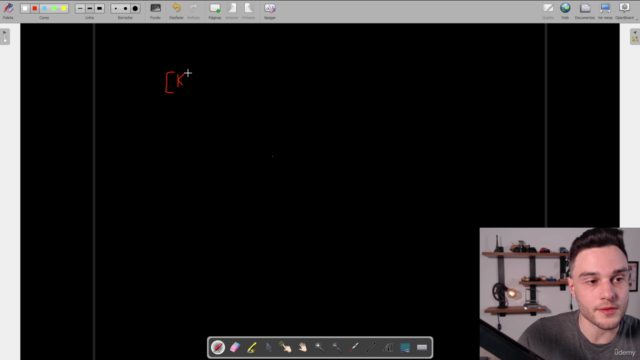Viewport: 640px width, 360px height.
Task: Expand the left page thumbnails panel
Action: click(5, 36)
